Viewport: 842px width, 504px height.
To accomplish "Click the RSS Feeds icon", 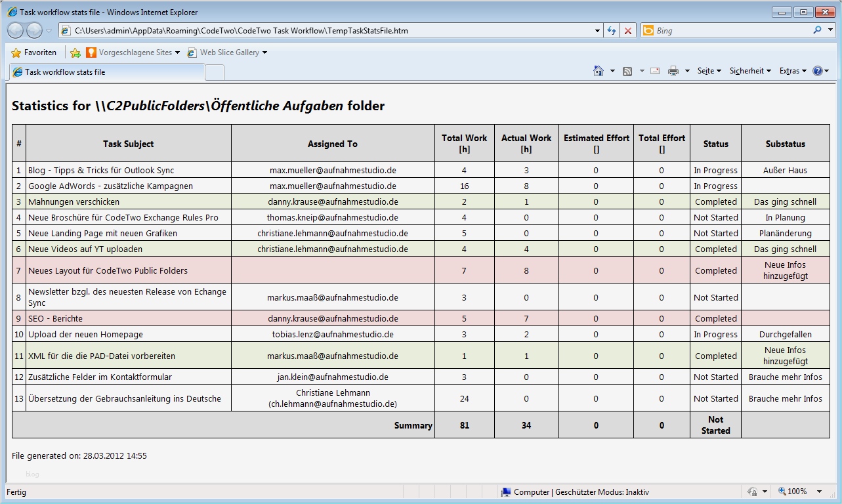I will tap(628, 70).
